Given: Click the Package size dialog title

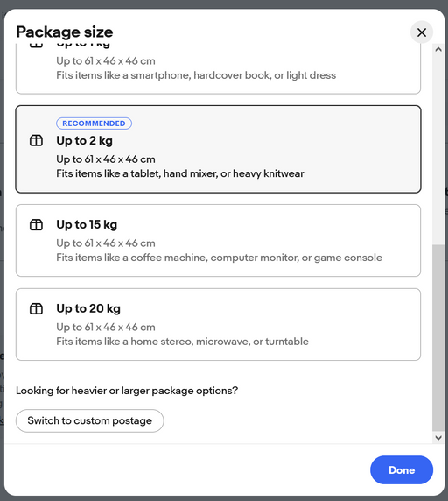Looking at the screenshot, I should pyautogui.click(x=65, y=32).
